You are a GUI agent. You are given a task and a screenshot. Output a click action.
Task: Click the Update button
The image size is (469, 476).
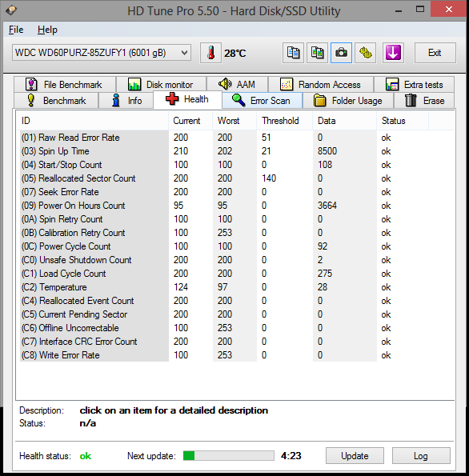pos(355,456)
